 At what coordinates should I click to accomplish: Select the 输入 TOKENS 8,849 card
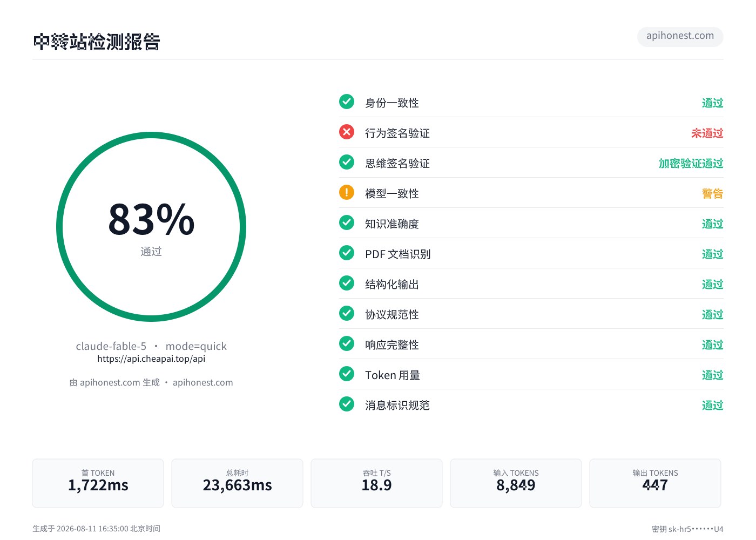coord(516,483)
